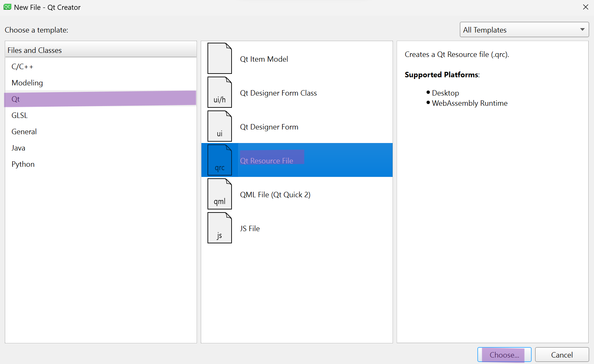594x364 pixels.
Task: Click the Desktop platform entry
Action: pos(445,93)
